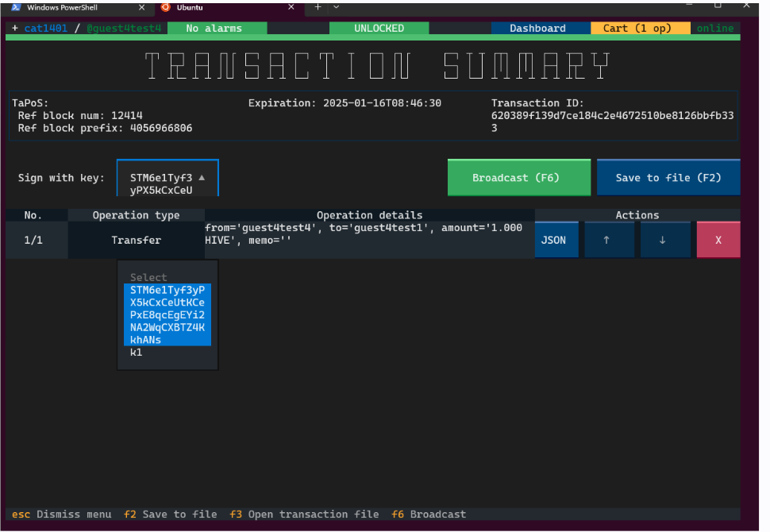
Task: Click the Save to file (F2) button
Action: pyautogui.click(x=668, y=178)
